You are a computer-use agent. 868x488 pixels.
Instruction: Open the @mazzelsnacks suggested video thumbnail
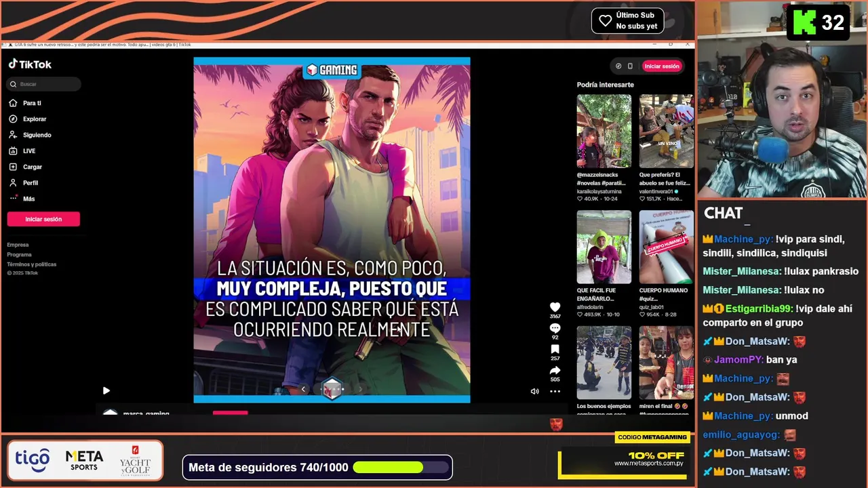[604, 131]
